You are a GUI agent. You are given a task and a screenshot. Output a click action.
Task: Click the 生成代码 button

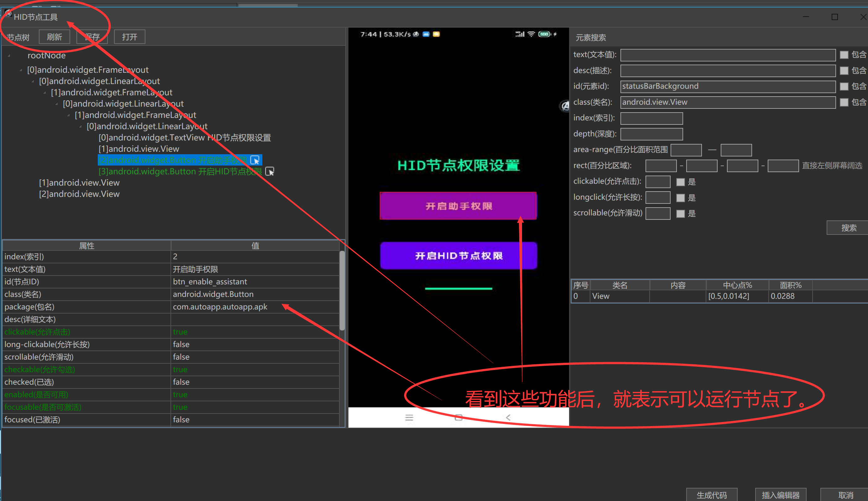coord(712,495)
